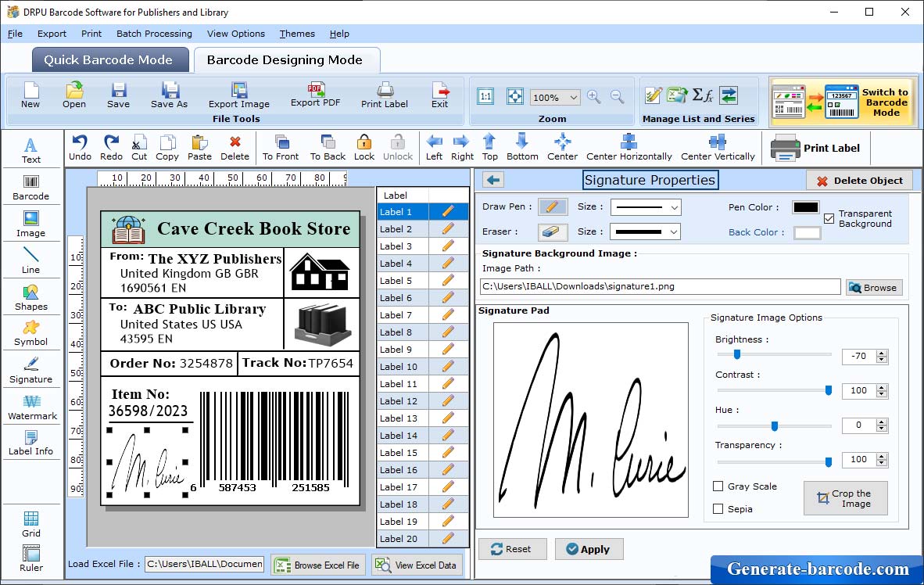Click the back arrow in Signature Properties
The width and height of the screenshot is (924, 585).
pos(494,180)
